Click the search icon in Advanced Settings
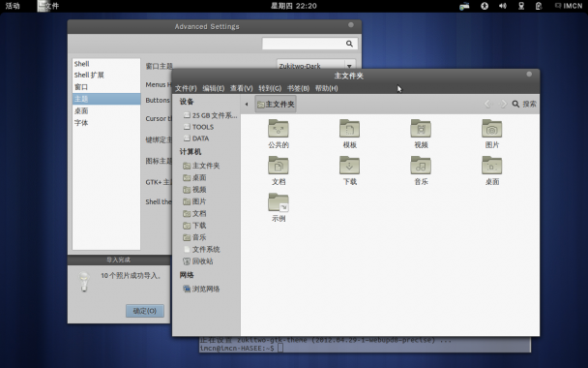This screenshot has width=588, height=368. (x=349, y=44)
